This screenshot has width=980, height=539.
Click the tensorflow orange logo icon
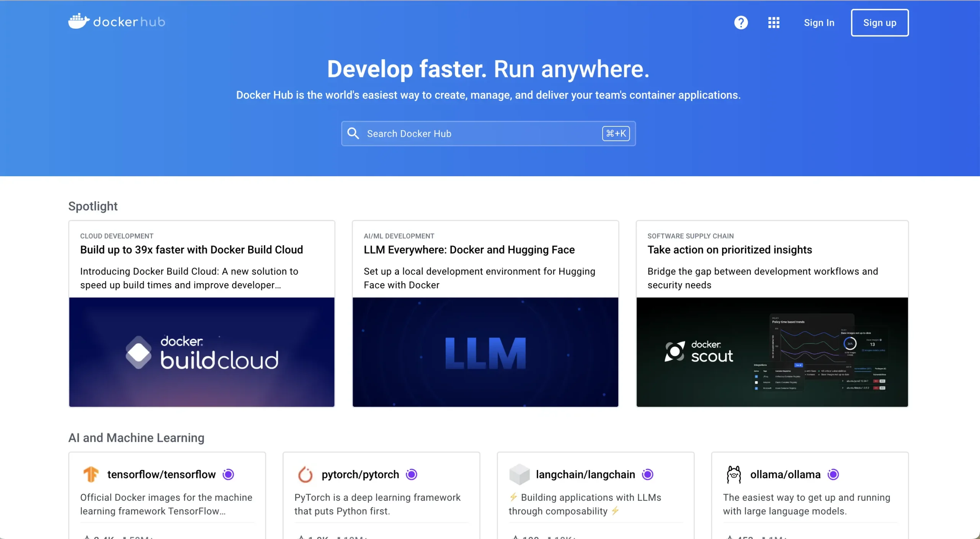coord(91,474)
